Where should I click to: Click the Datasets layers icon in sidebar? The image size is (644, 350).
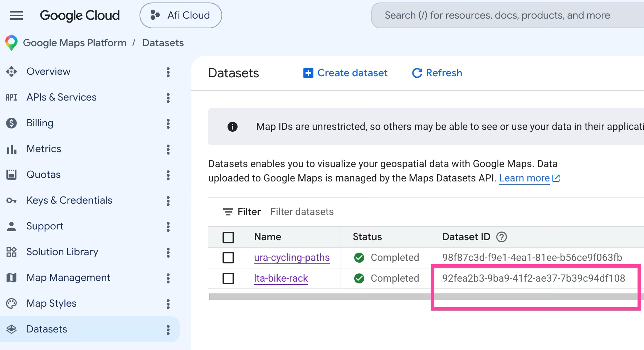(x=11, y=329)
